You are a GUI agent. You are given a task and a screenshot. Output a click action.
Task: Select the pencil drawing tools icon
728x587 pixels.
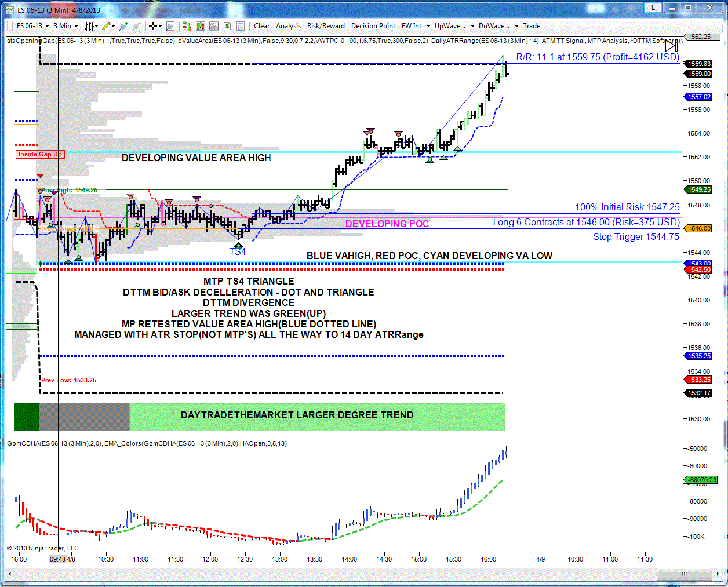[x=106, y=26]
